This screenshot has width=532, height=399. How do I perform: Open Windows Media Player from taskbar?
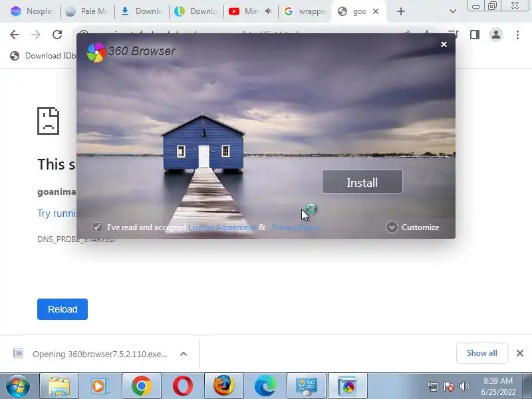pos(100,386)
